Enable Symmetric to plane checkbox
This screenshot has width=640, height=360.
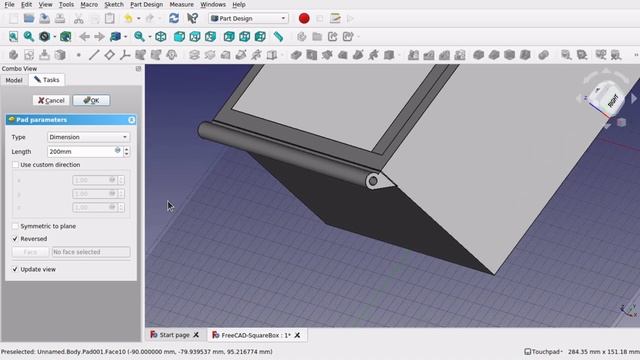point(16,226)
